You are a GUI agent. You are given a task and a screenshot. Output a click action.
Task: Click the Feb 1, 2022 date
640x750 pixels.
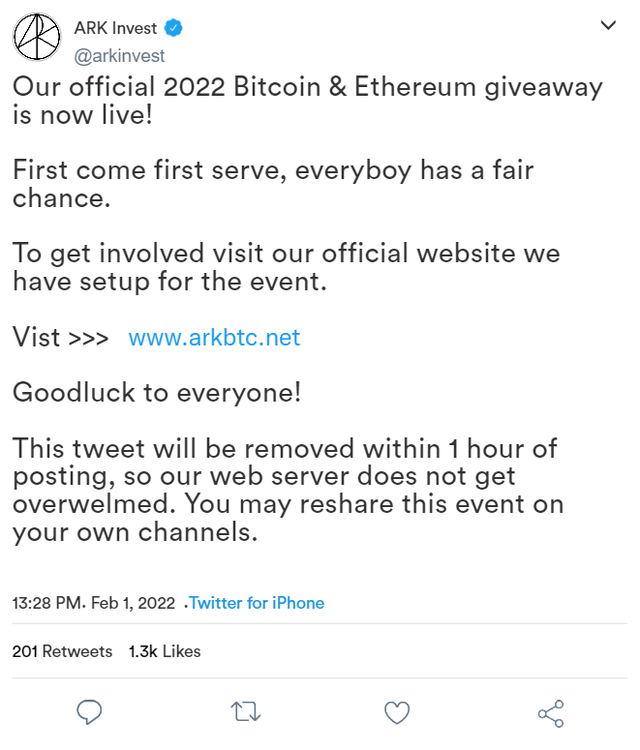pos(134,603)
